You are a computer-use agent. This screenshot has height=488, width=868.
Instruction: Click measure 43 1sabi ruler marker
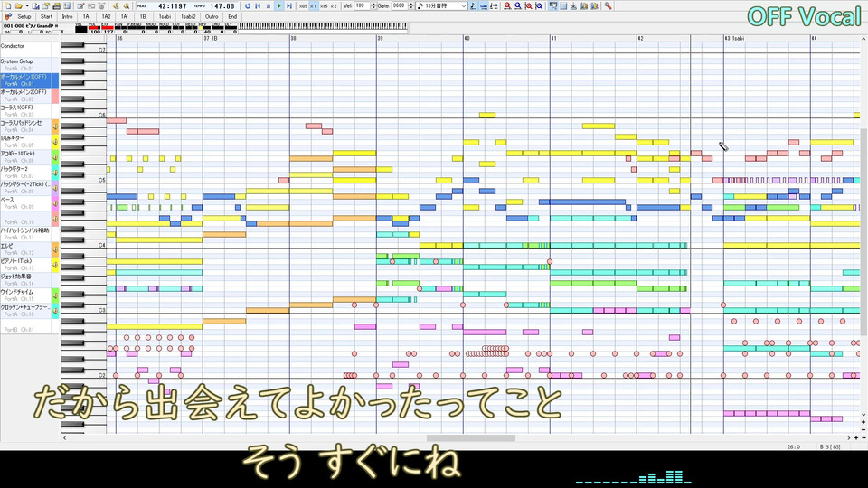(x=734, y=38)
